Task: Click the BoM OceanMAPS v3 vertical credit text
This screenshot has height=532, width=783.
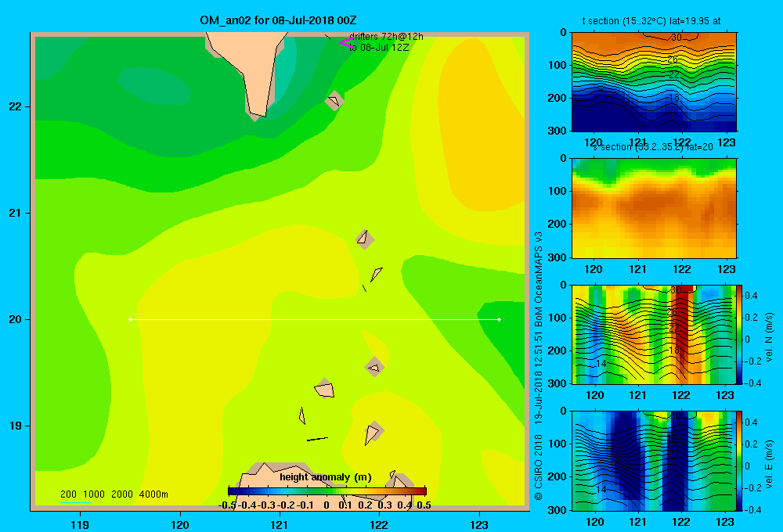Action: [539, 279]
